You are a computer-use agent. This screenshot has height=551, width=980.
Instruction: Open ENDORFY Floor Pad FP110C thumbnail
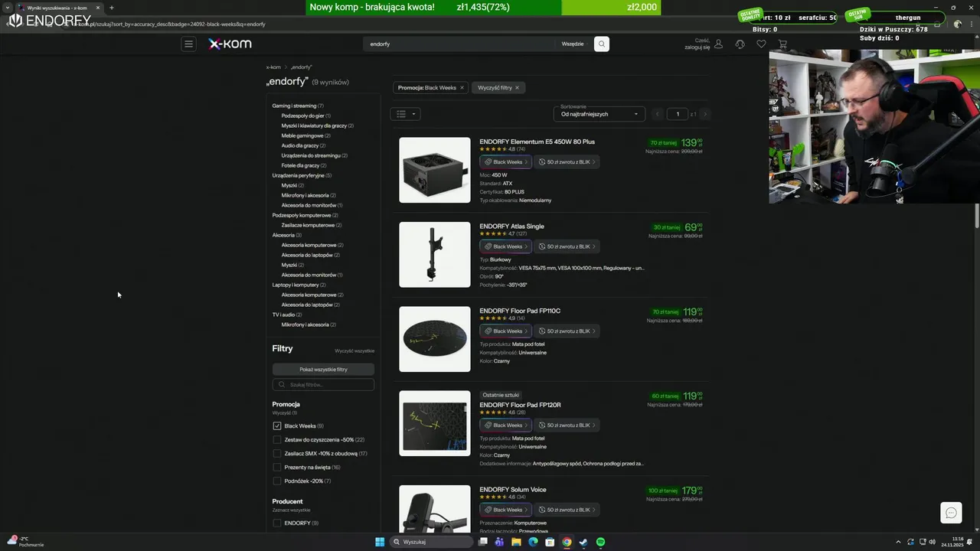pyautogui.click(x=435, y=339)
